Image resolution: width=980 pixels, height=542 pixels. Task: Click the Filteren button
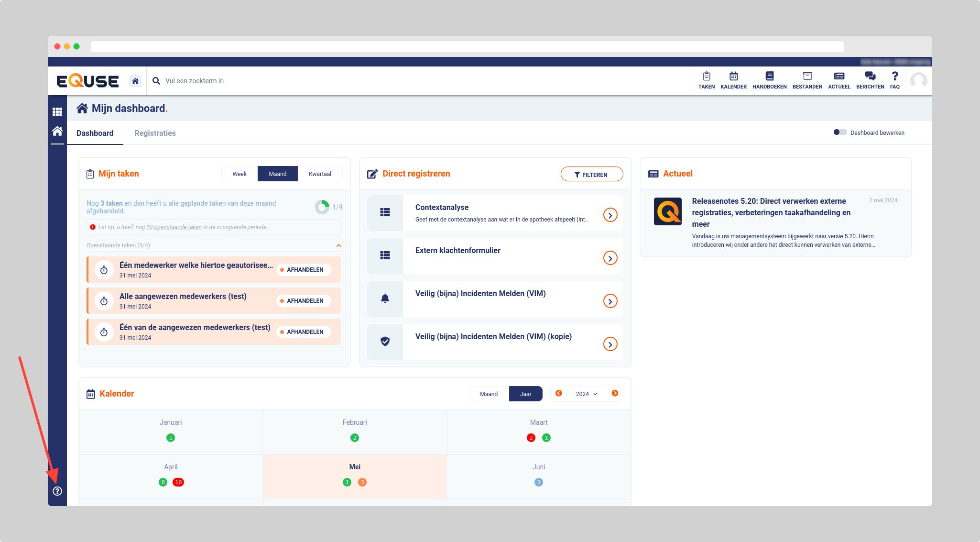point(591,175)
